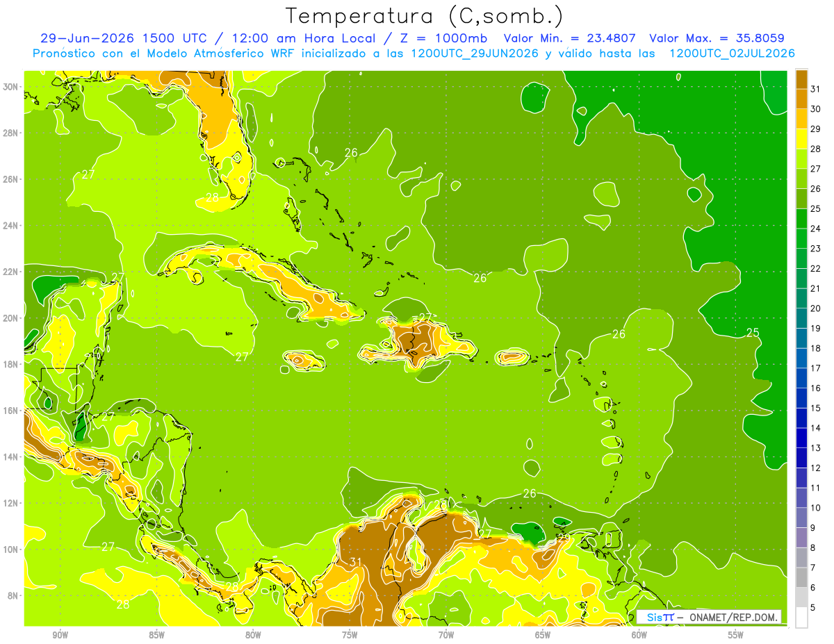Click the colorbar label 17
The image size is (834, 644).
coord(815,368)
